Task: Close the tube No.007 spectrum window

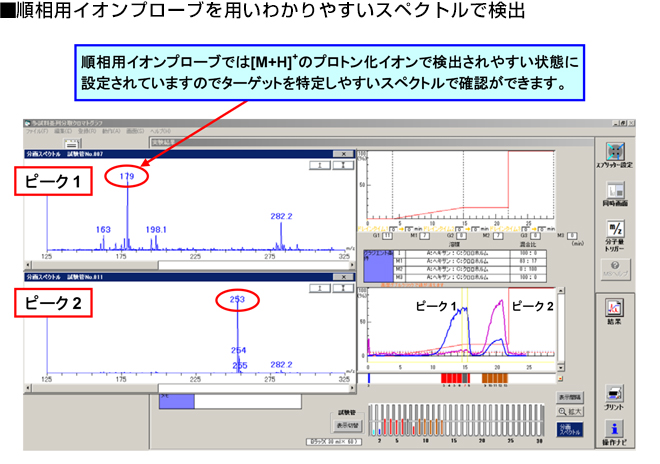Action: pyautogui.click(x=343, y=154)
